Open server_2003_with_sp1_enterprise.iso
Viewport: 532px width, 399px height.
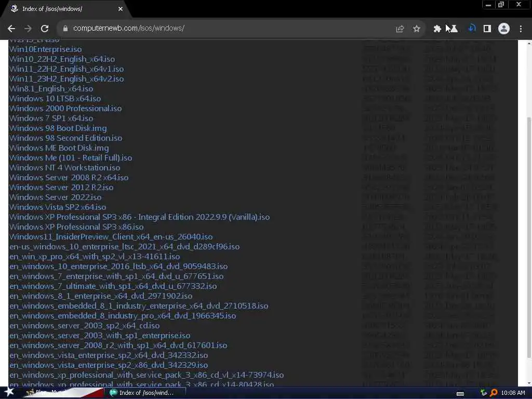pos(99,335)
